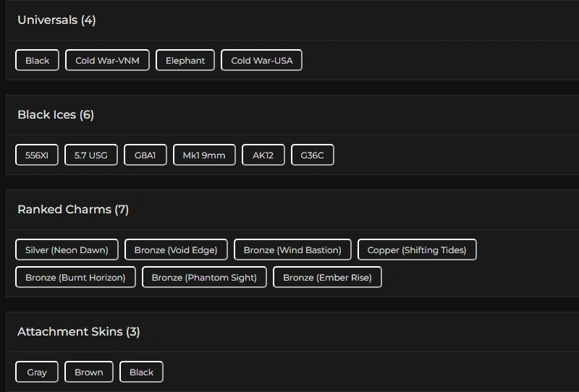The width and height of the screenshot is (579, 392).
Task: Click the Ranked Charms (7) header
Action: pyautogui.click(x=73, y=210)
